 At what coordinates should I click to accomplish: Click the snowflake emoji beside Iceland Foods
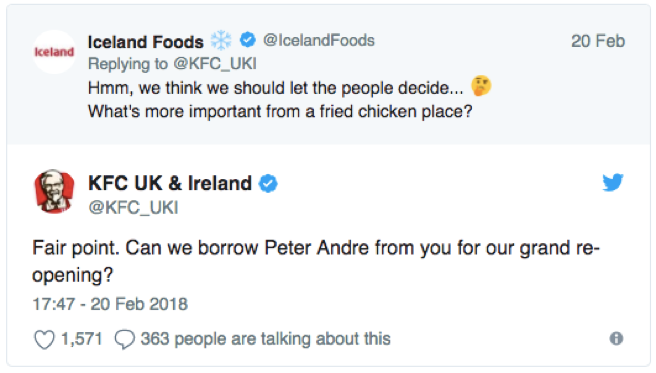[221, 41]
